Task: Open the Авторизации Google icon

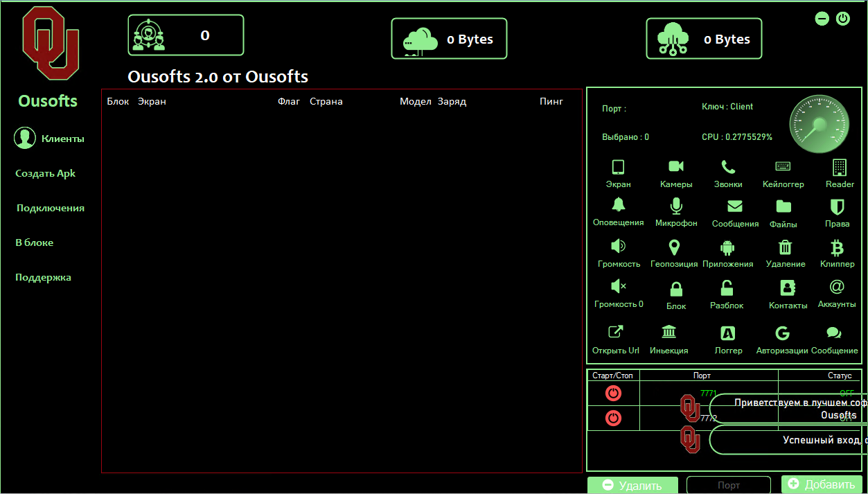Action: [782, 333]
